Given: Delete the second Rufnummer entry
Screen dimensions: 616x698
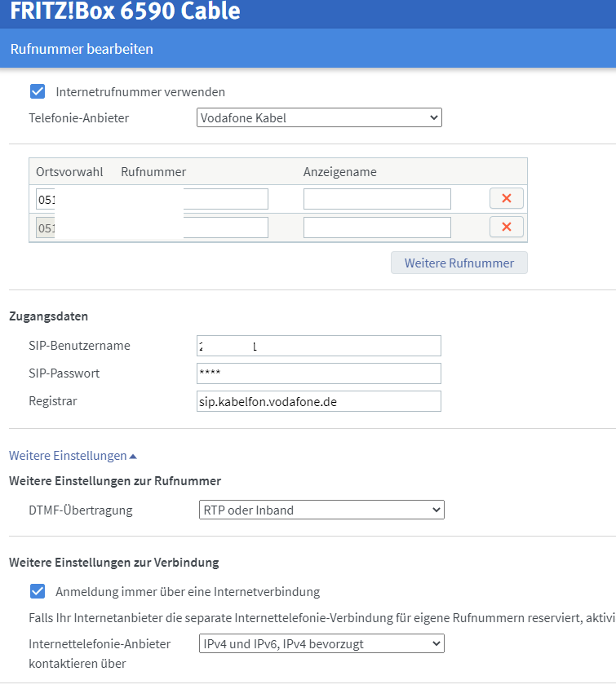Looking at the screenshot, I should point(506,226).
